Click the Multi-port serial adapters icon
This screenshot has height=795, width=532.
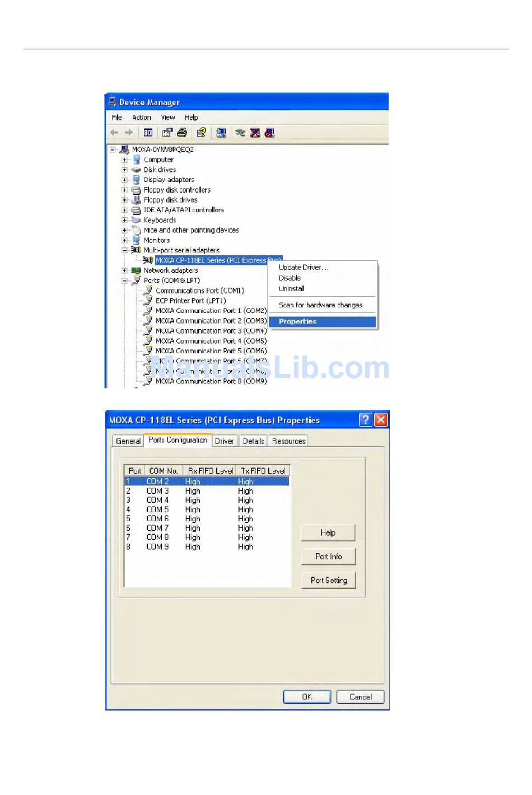pyautogui.click(x=136, y=250)
